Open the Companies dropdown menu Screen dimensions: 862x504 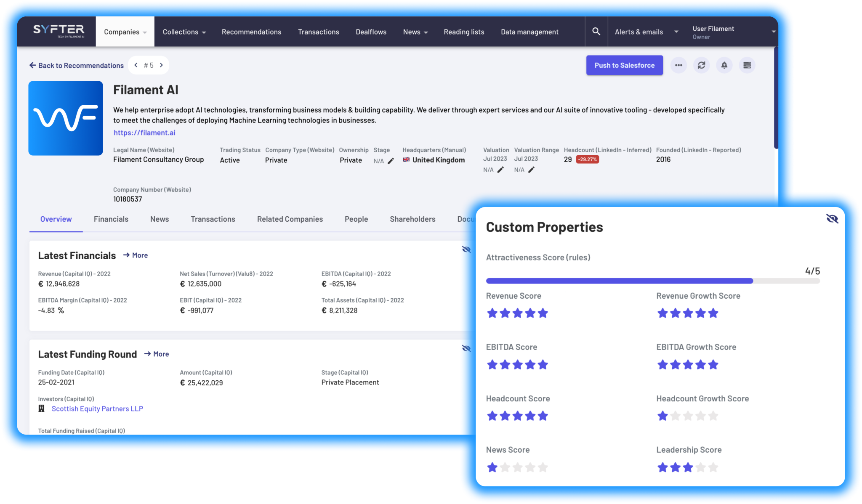125,32
